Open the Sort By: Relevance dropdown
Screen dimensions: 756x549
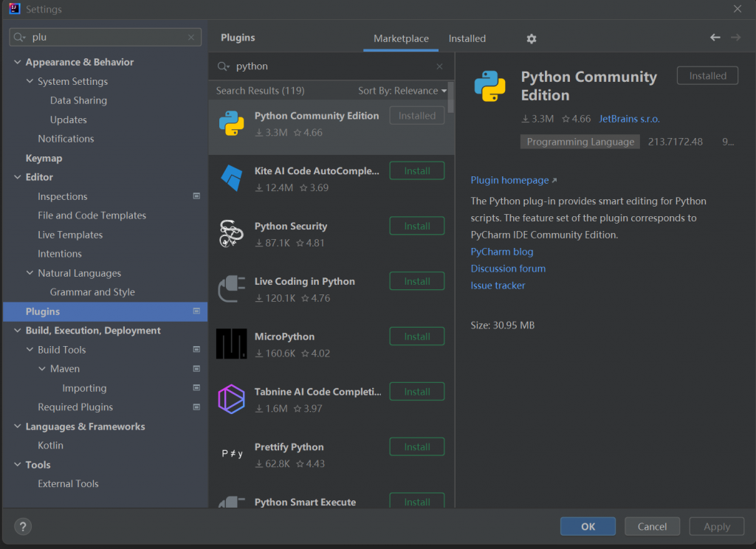tap(402, 91)
